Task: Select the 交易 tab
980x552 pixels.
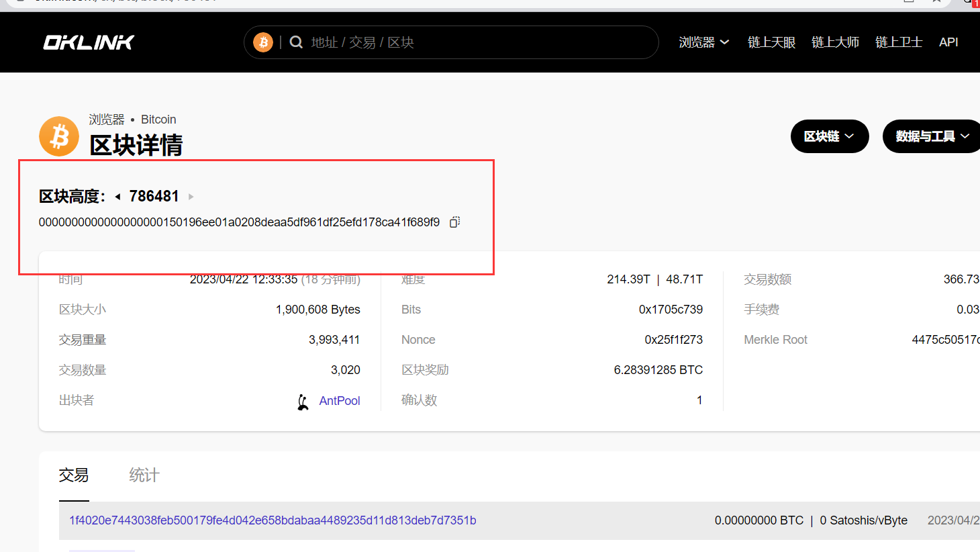Action: coord(74,475)
